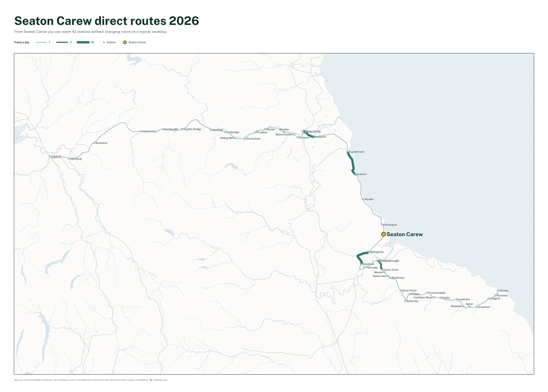Click the Station circle symbol in the legend
The height and width of the screenshot is (392, 548).
point(104,42)
